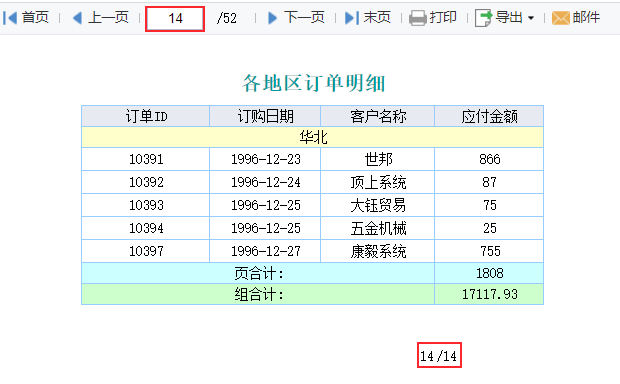Click date cell 1996-12-27
The image size is (620, 384).
(265, 251)
